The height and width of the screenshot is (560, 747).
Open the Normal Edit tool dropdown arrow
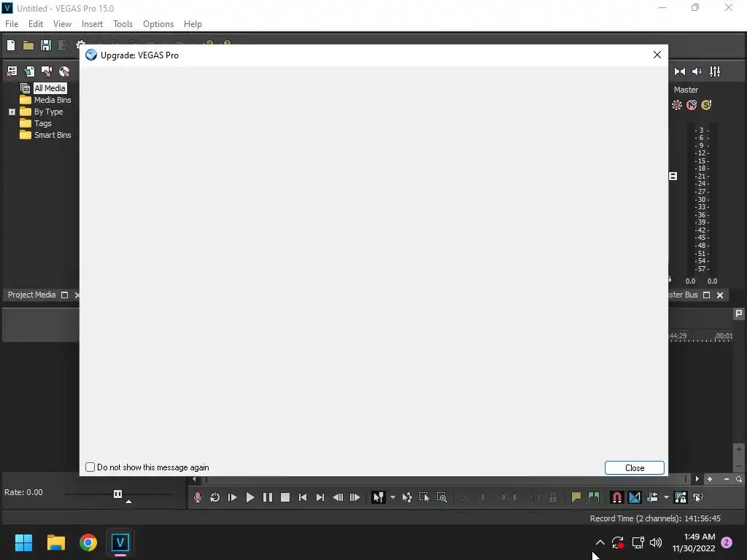click(x=392, y=497)
